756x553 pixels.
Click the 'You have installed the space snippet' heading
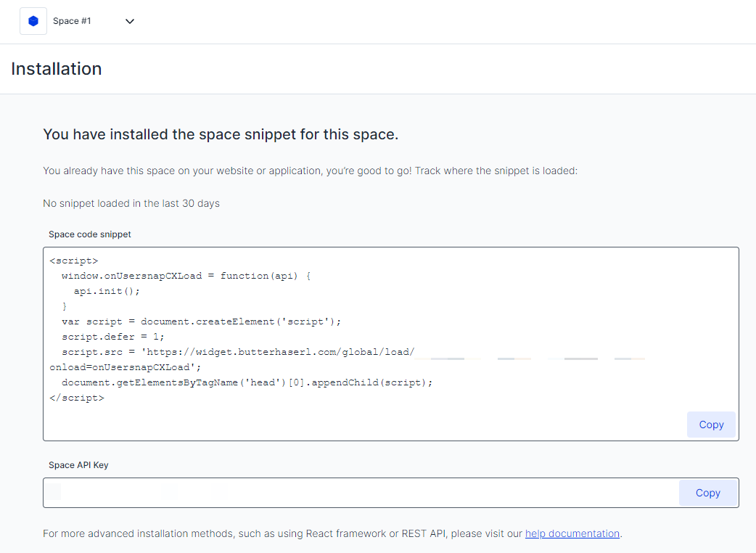tap(221, 134)
